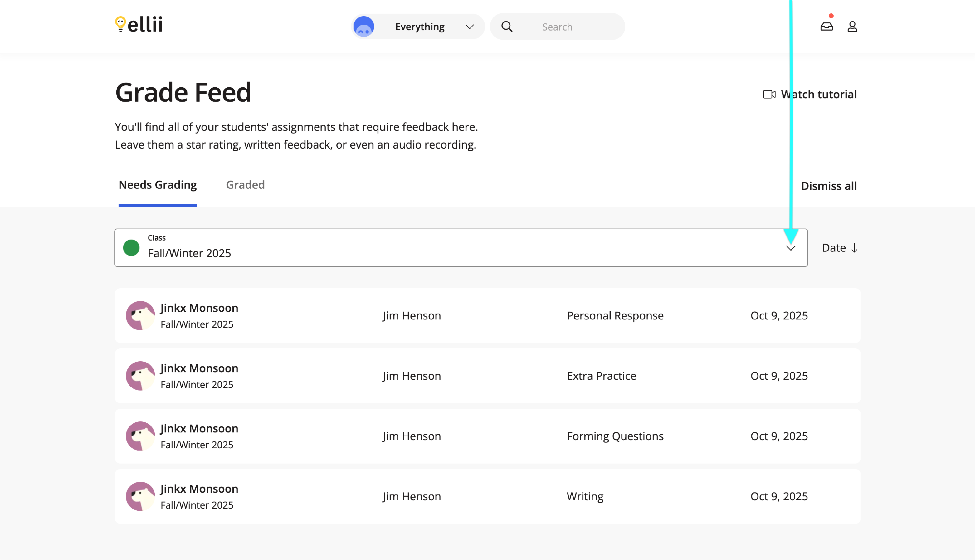Click Jinkx Monsoon avatar in Extra Practice row
The height and width of the screenshot is (560, 975).
click(140, 376)
